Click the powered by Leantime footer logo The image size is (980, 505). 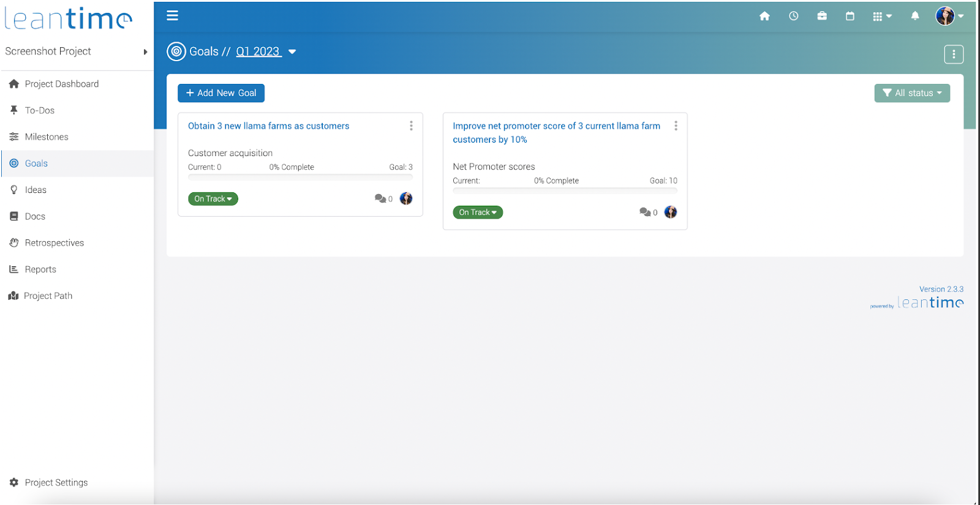[917, 303]
